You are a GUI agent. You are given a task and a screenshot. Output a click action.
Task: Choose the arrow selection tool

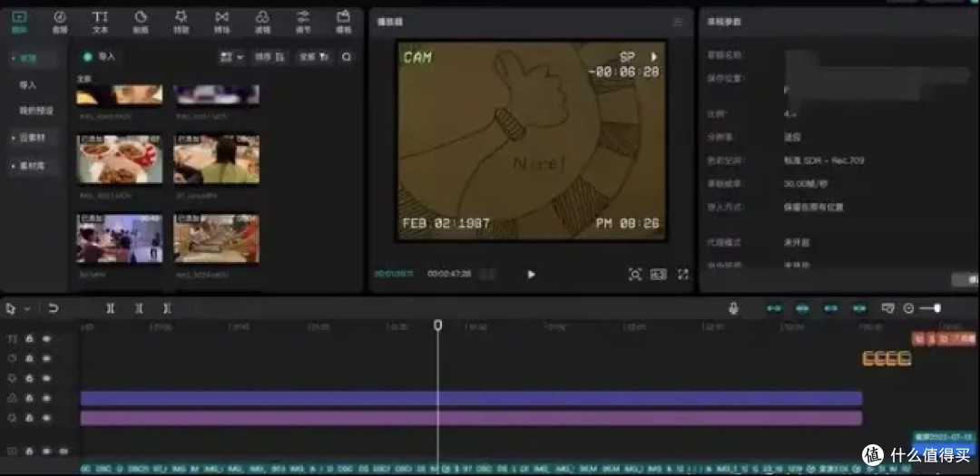tap(11, 308)
